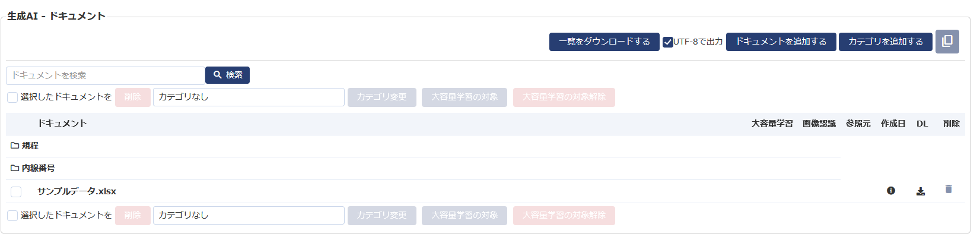Viewport: 980px width, 243px height.
Task: Expand the 規程 category row
Action: [30, 146]
